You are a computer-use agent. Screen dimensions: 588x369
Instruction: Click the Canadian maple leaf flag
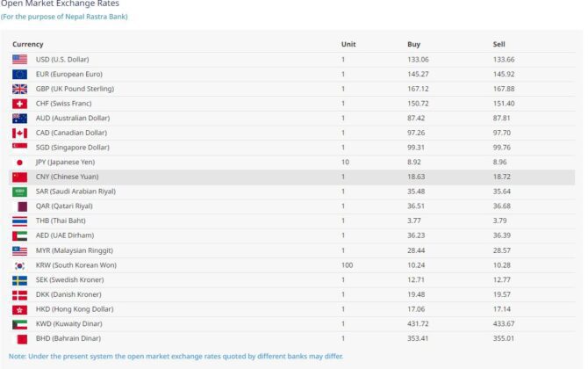(x=19, y=133)
